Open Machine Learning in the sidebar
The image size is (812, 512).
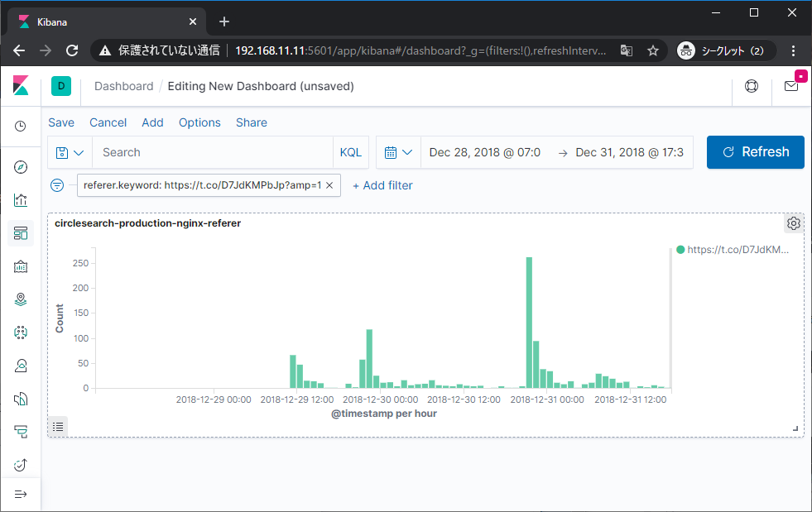coord(21,333)
